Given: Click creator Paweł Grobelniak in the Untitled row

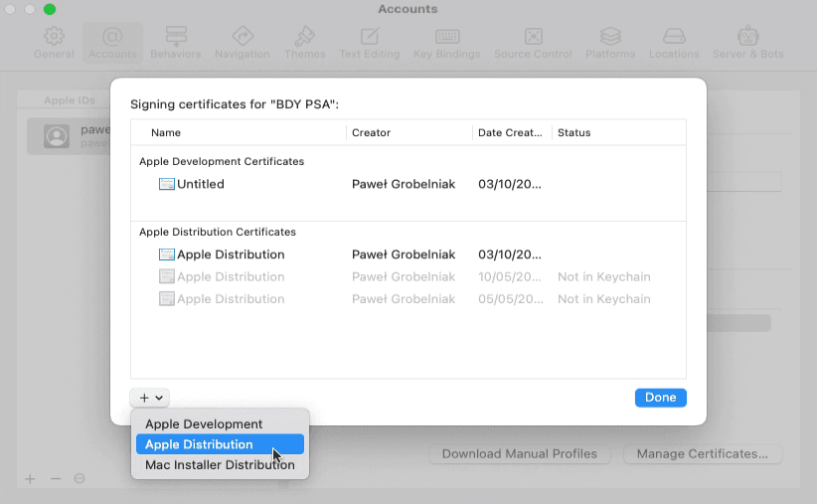Looking at the screenshot, I should 404,184.
